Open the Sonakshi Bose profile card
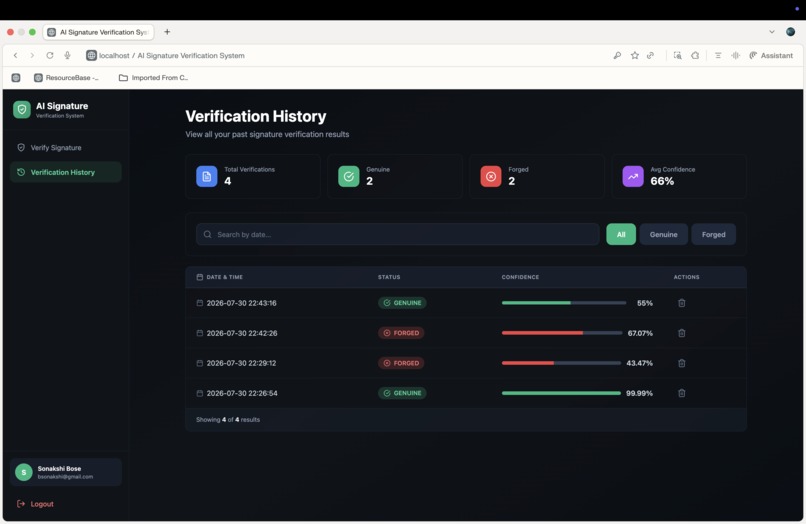 coord(65,472)
